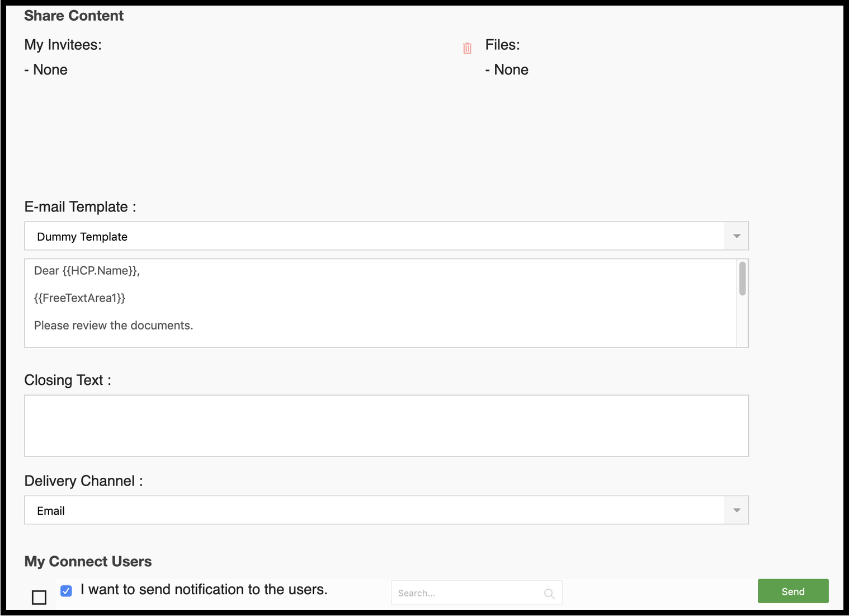Click the template preview scrollbar thumb
Screen dimensions: 849x616
(742, 278)
